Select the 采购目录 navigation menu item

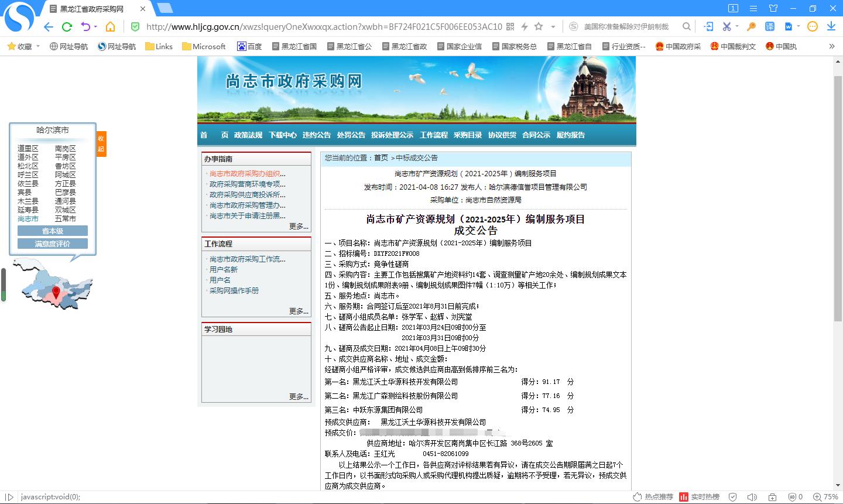(x=467, y=135)
